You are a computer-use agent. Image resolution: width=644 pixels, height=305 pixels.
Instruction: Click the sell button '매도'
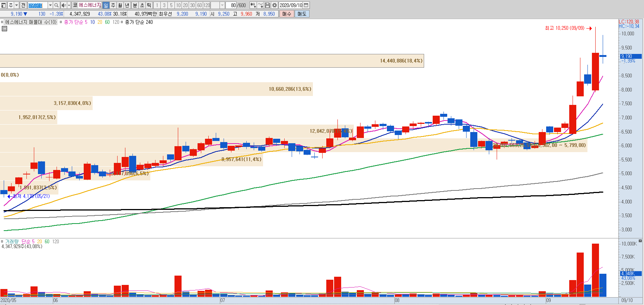[x=302, y=14]
